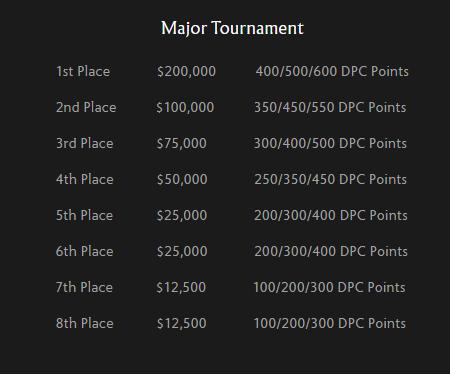Screen dimensions: 450x374
Task: Click the 8th Place $12,500 amount
Action: pos(182,323)
